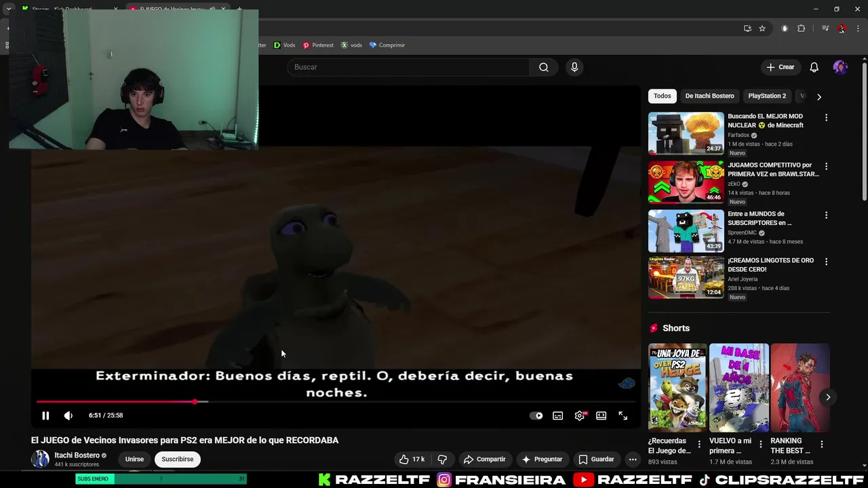Open the MEJOR MOD NUCLEAR video thumbnail
The image size is (868, 488).
click(686, 134)
